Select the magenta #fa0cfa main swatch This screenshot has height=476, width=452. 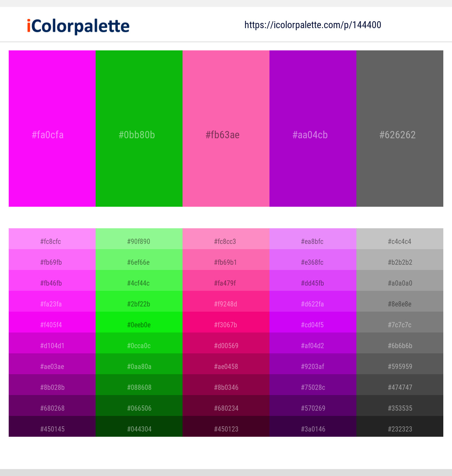click(x=52, y=129)
